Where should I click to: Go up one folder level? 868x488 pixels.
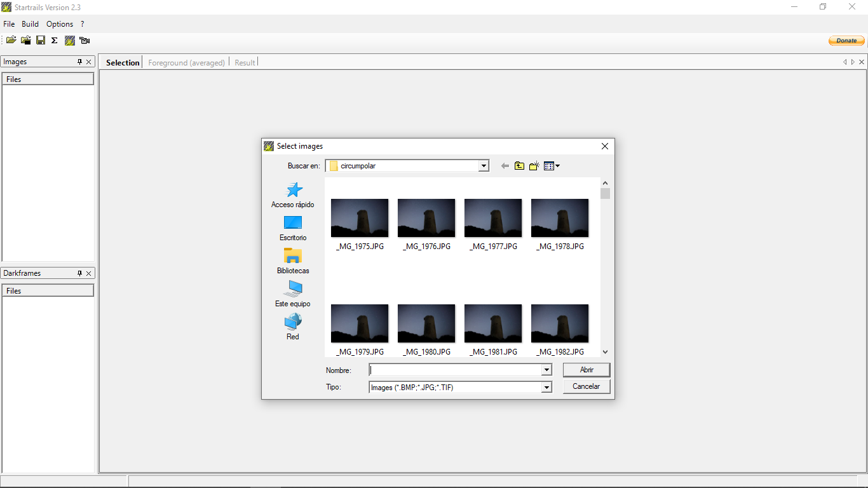pos(519,166)
